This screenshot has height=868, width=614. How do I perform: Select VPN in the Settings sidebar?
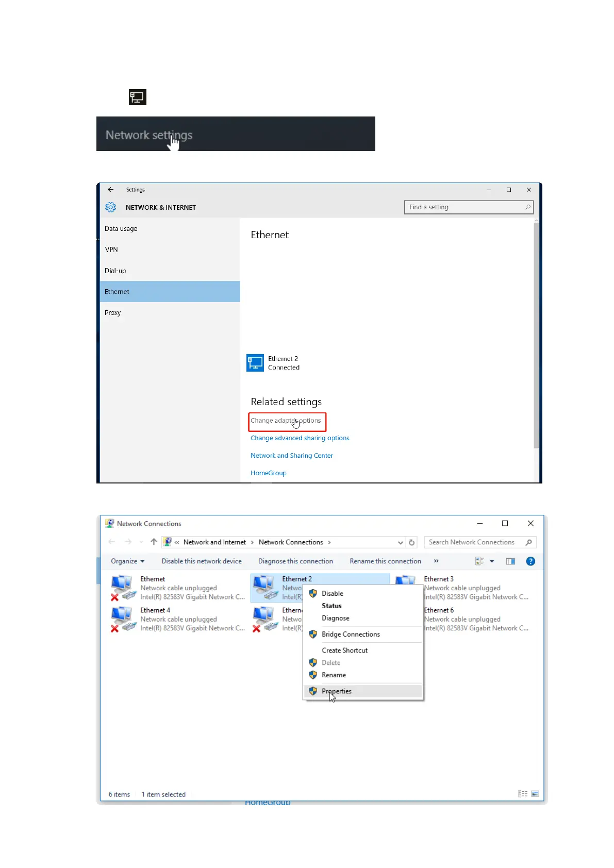pos(170,249)
